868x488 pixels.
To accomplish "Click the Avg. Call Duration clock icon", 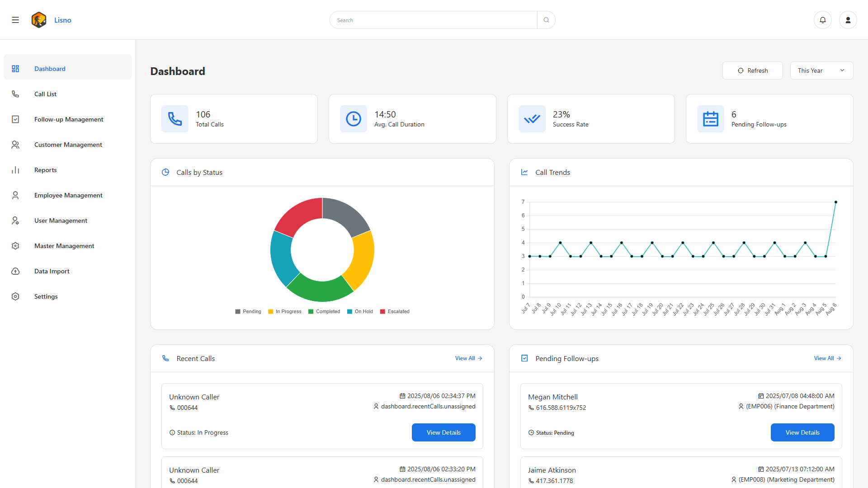I will click(x=354, y=119).
